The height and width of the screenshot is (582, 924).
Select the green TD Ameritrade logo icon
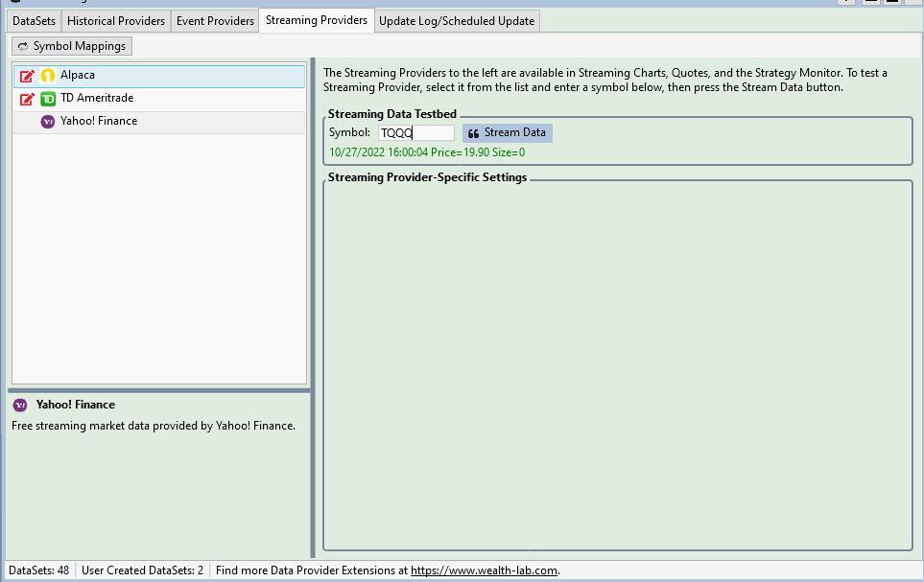coord(48,99)
